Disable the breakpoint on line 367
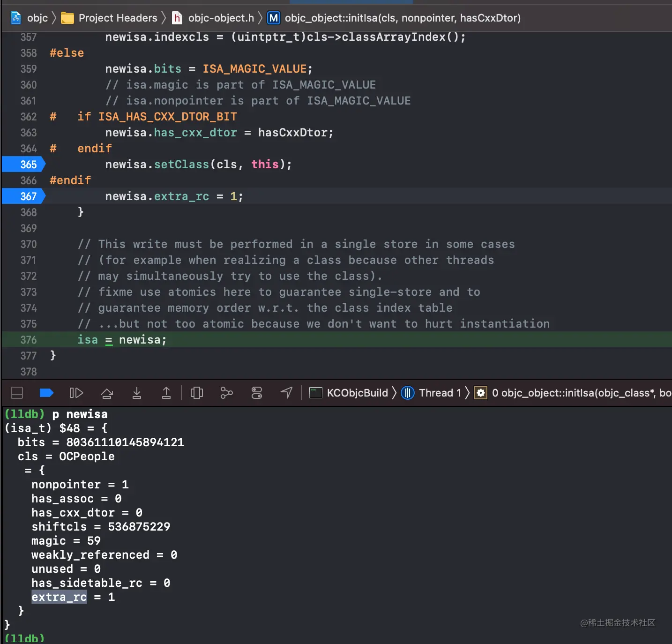 coord(24,196)
